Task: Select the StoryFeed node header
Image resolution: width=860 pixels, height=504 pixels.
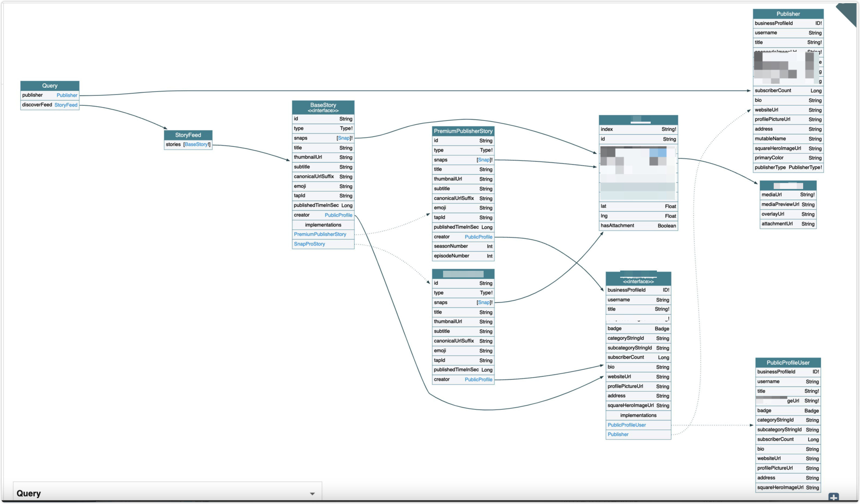Action: 188,135
